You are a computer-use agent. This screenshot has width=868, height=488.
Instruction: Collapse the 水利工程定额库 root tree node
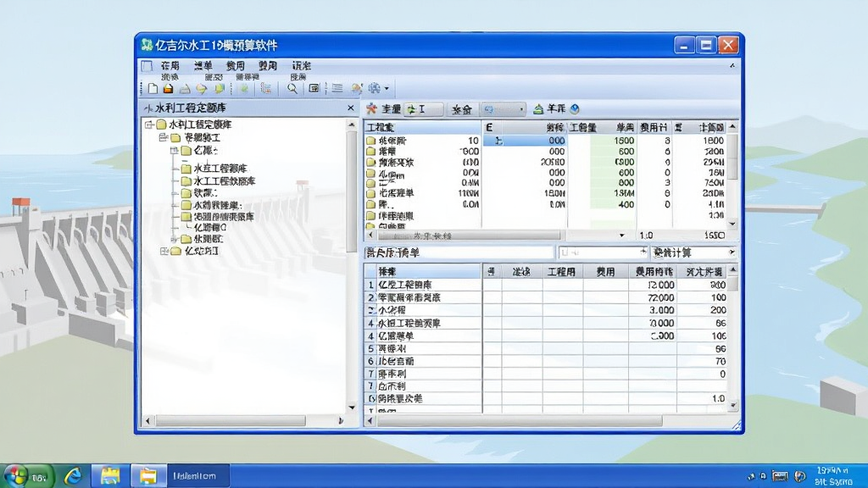149,125
